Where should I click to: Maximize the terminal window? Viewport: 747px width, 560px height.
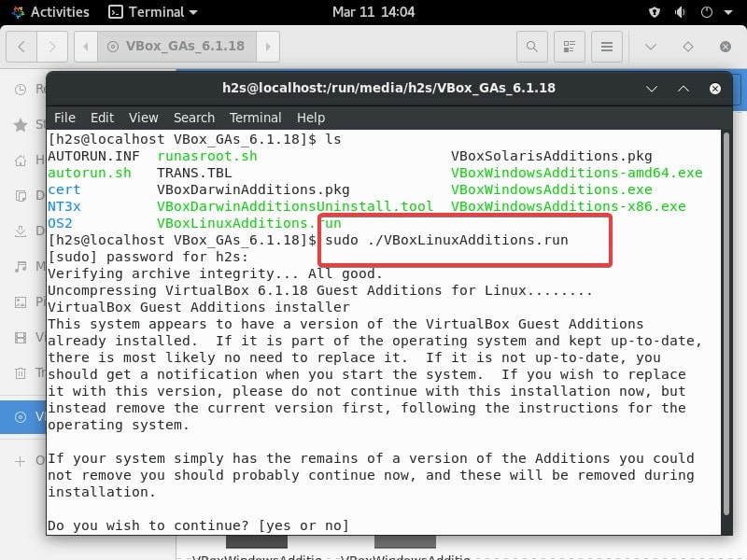[684, 89]
